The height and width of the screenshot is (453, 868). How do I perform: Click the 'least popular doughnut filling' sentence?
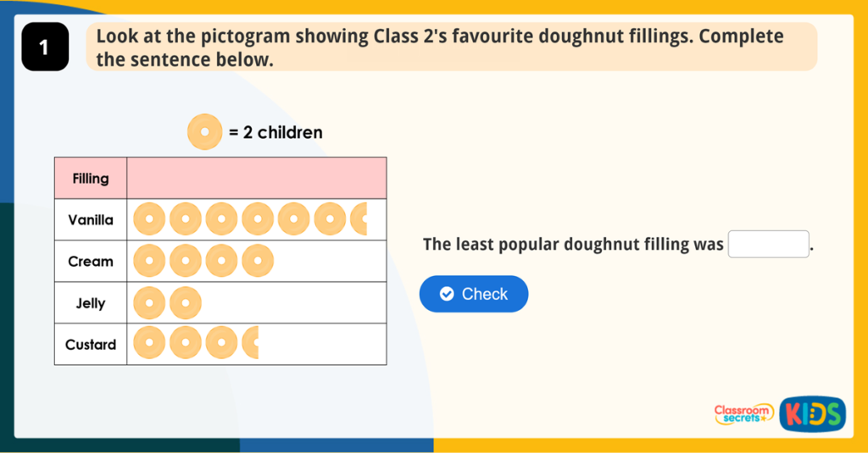click(x=573, y=245)
